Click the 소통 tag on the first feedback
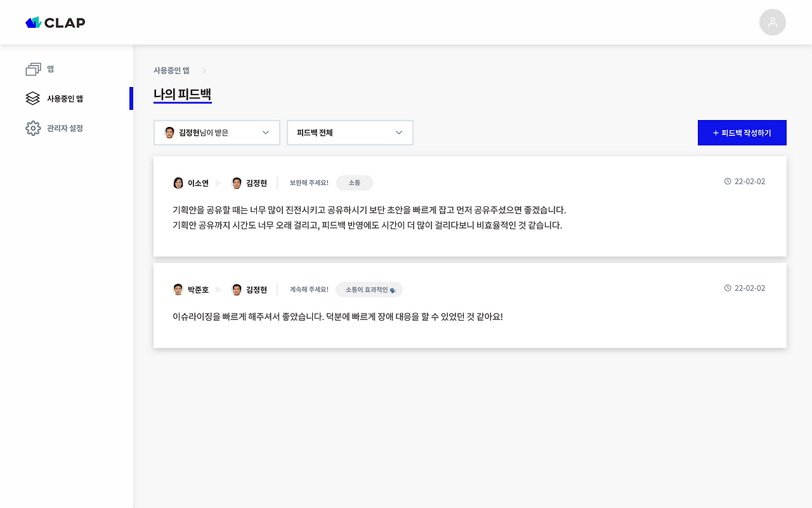 (354, 182)
